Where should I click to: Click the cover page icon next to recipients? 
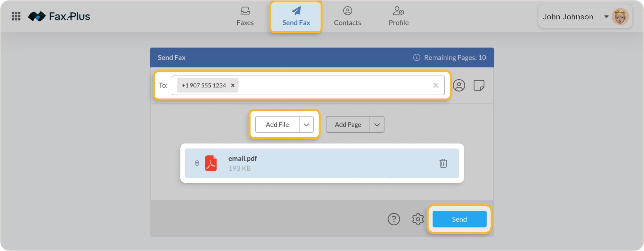tap(479, 85)
